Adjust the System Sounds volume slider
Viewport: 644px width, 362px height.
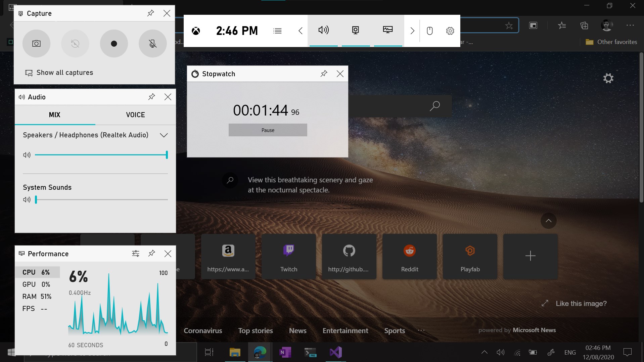101,200
